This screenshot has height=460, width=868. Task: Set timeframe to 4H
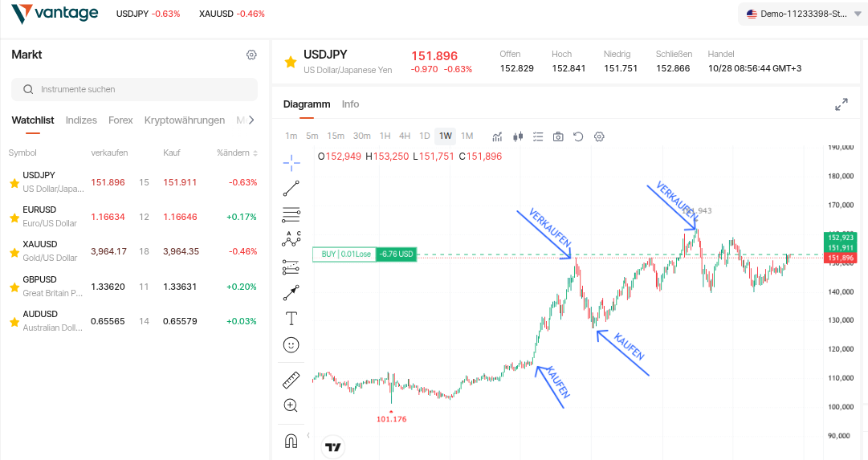pyautogui.click(x=405, y=136)
